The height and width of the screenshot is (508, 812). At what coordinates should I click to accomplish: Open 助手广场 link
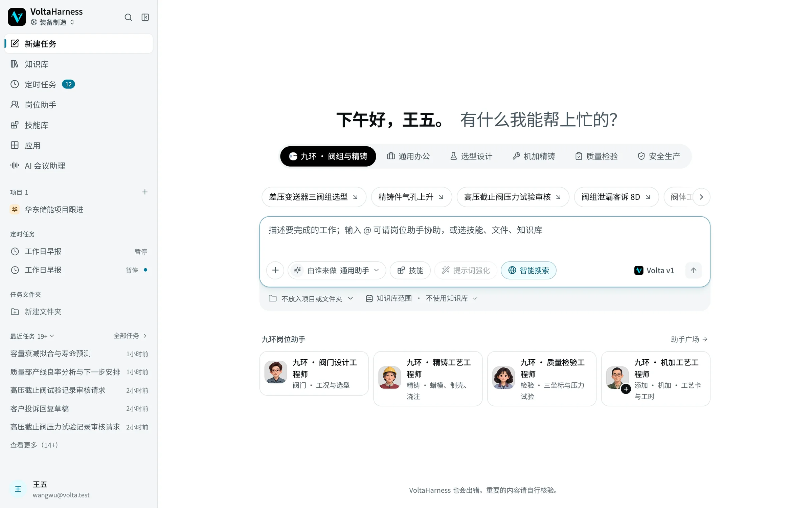[x=689, y=339]
